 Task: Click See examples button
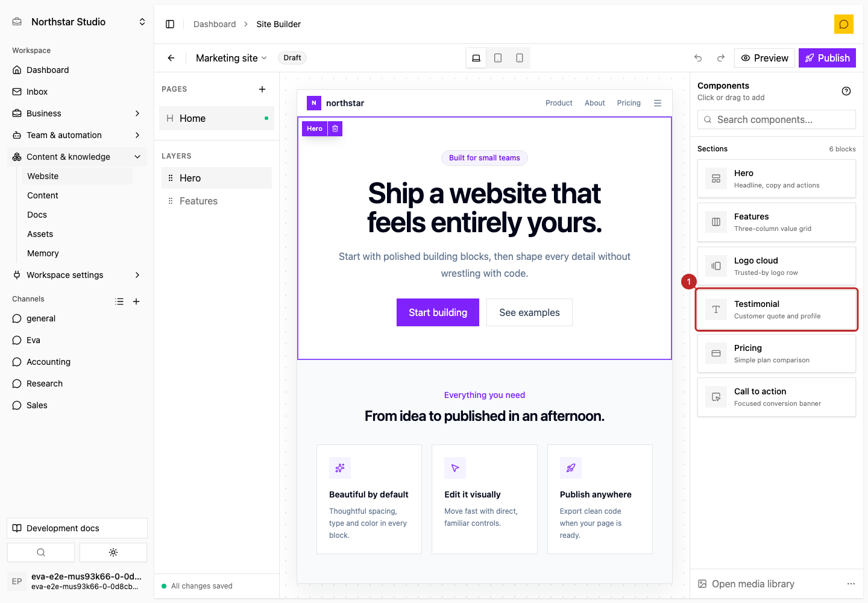tap(529, 312)
